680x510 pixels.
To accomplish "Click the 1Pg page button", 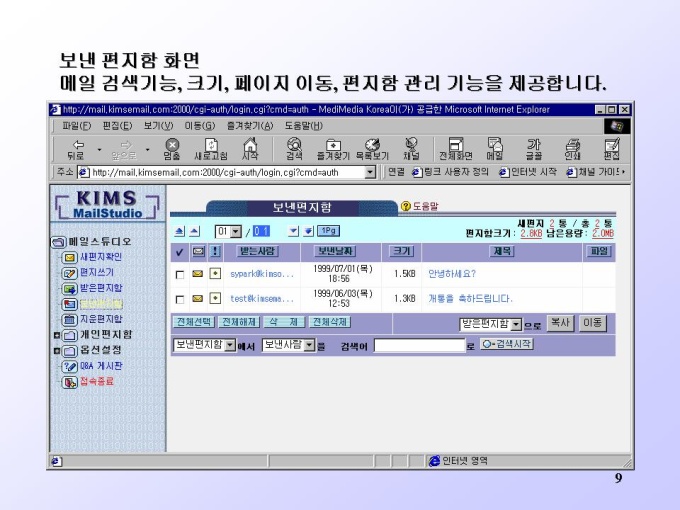I will click(328, 231).
